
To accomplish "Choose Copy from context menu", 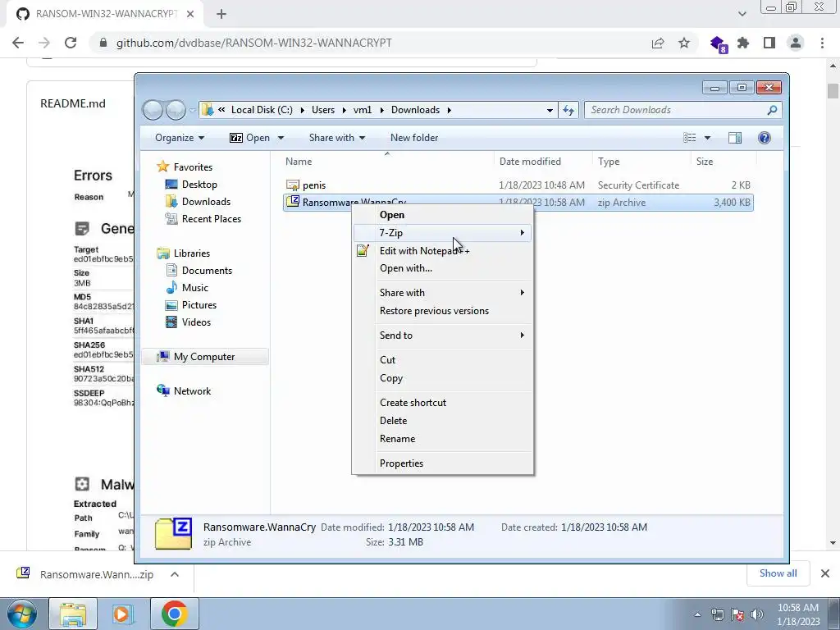I will click(442, 378).
